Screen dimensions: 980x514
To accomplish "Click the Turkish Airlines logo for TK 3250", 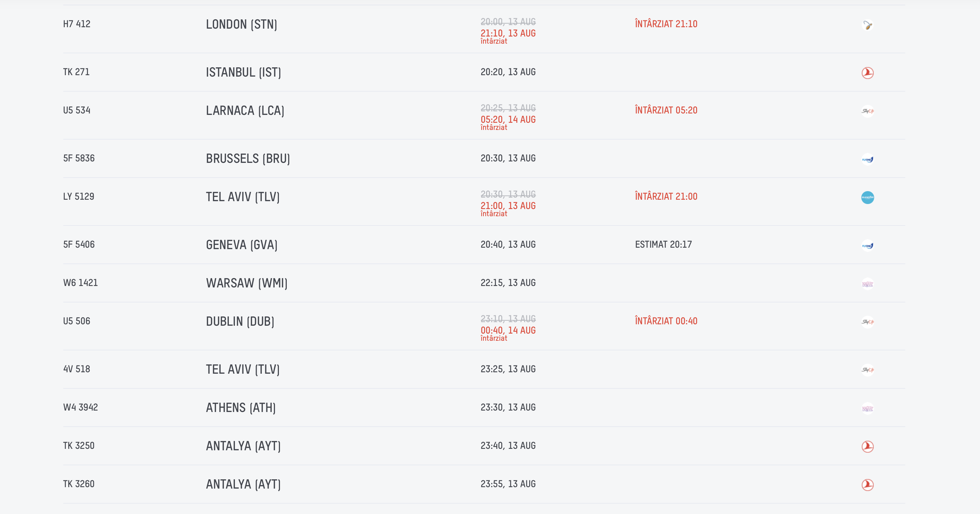I will tap(867, 447).
